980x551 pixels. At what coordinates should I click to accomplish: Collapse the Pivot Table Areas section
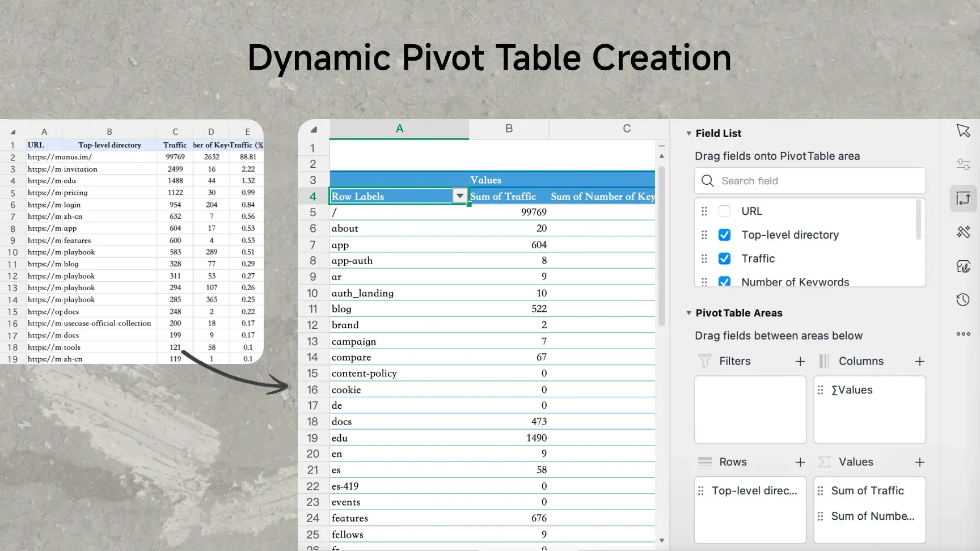(688, 312)
